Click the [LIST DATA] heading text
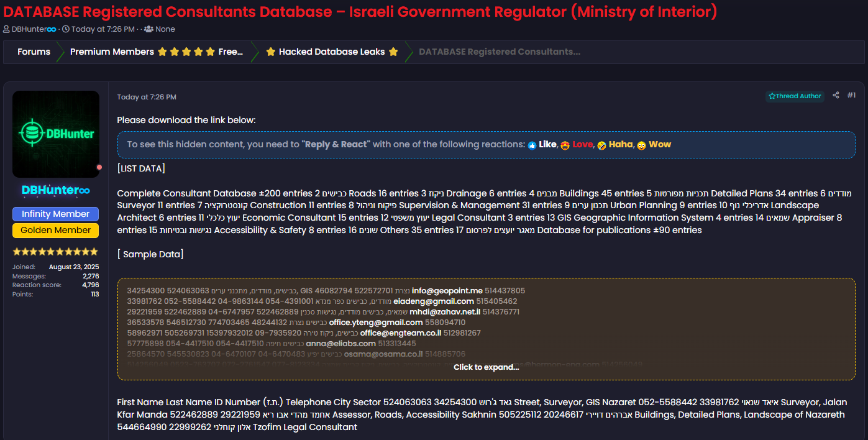 tap(141, 168)
